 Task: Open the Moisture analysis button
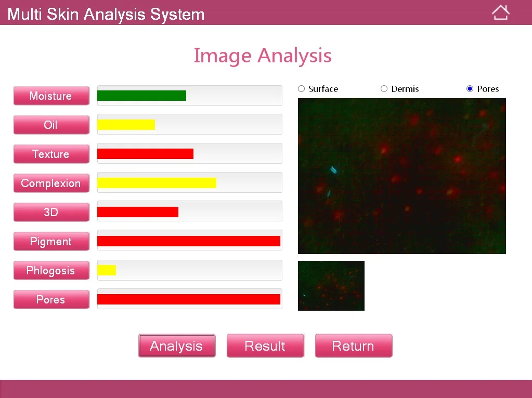click(51, 96)
